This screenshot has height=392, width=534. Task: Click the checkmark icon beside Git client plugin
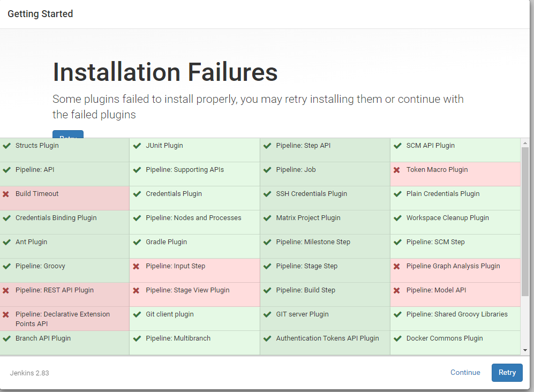point(137,314)
